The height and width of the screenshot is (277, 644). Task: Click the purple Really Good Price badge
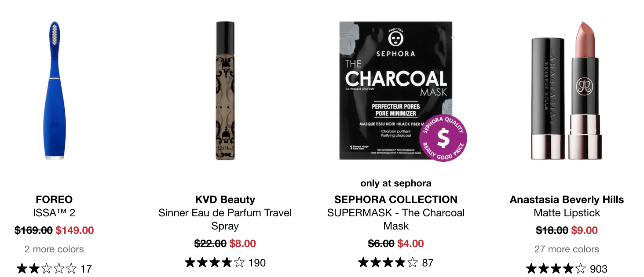coord(443,137)
